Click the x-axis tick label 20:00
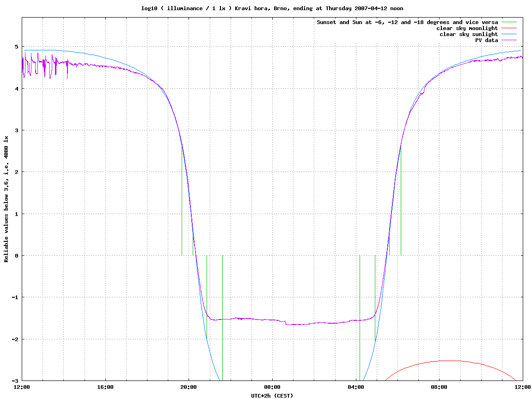532x399 pixels. [189, 387]
